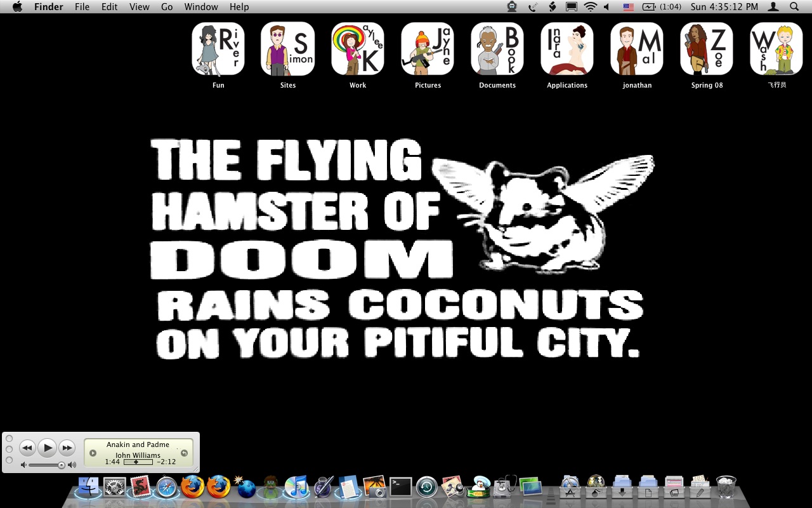This screenshot has height=508, width=812.
Task: Open the Sites folder with Simon icon
Action: pos(288,50)
